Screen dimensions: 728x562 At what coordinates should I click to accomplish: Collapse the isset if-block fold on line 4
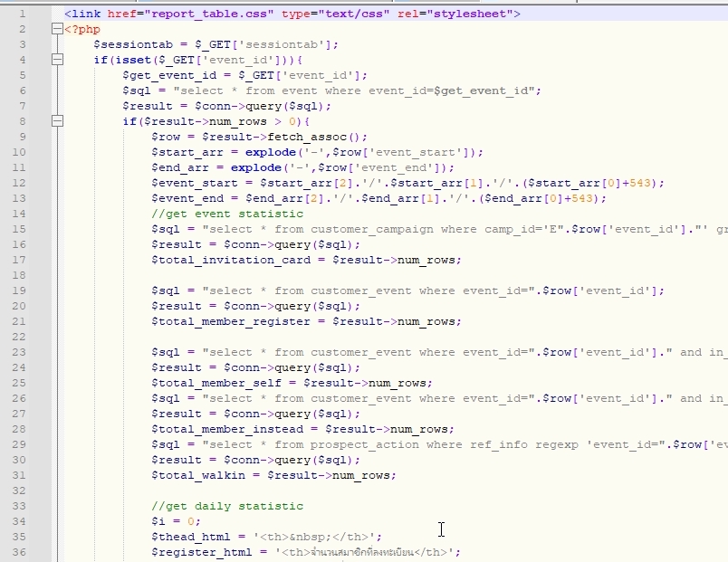(x=56, y=58)
